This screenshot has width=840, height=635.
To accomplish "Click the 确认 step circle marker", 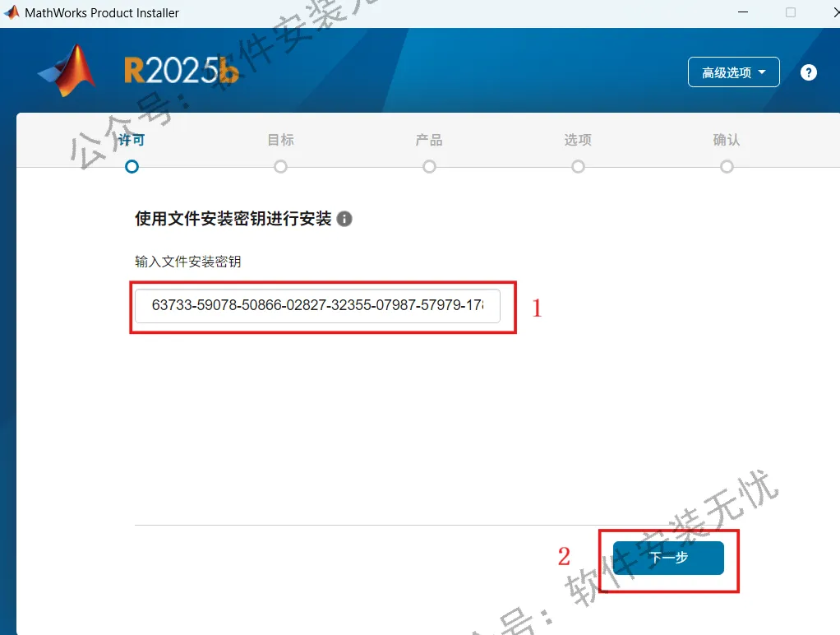I will 727,167.
